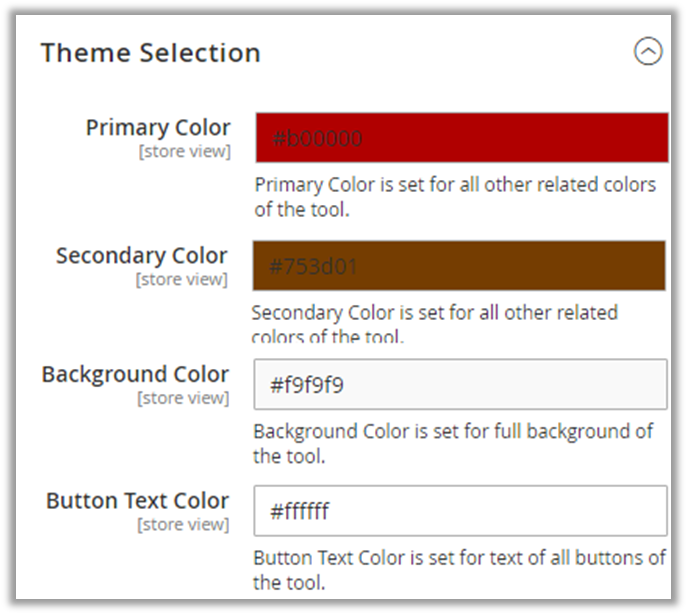This screenshot has height=615, width=688.
Task: Click the Primary Color label
Action: [158, 128]
